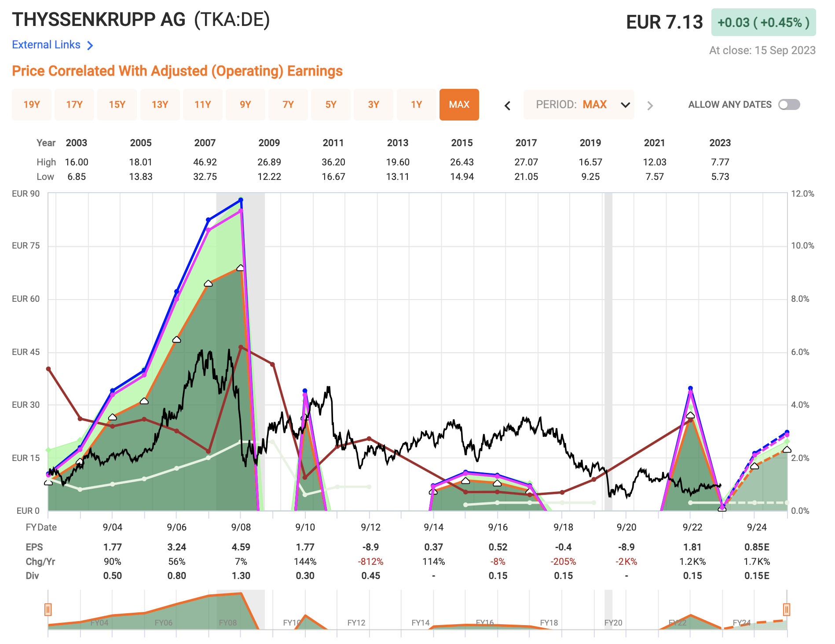This screenshot has width=835, height=644.
Task: Switch to the 5Y range
Action: click(331, 105)
